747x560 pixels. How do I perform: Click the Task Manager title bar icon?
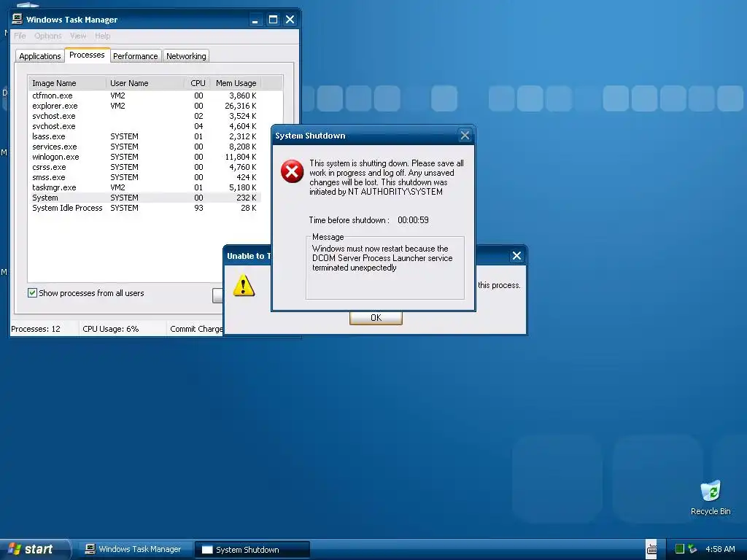pos(18,19)
